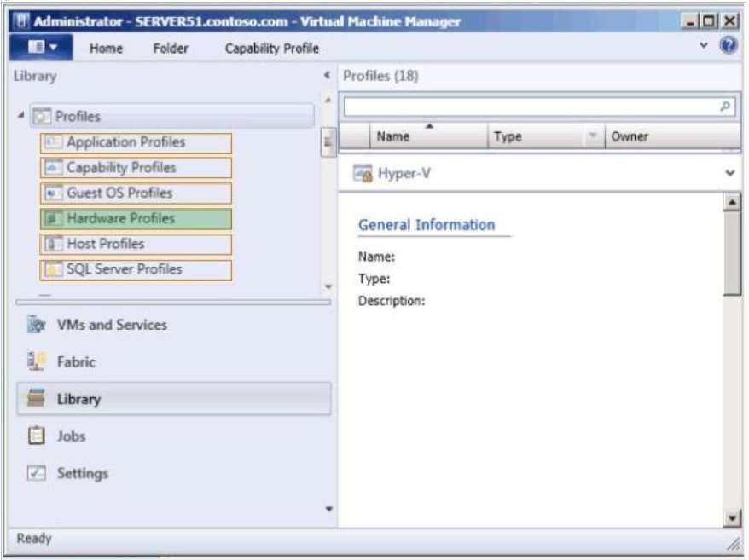The height and width of the screenshot is (560, 749).
Task: Select Hardware Profiles node
Action: tap(136, 218)
